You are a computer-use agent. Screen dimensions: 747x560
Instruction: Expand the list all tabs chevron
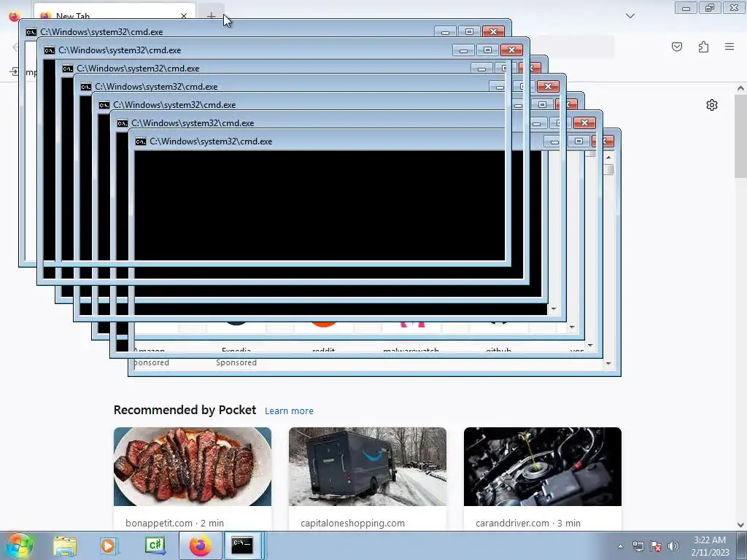pos(630,16)
